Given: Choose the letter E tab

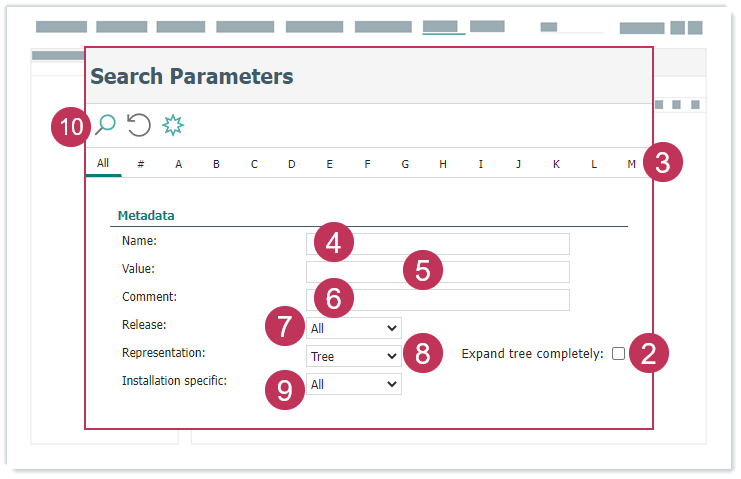Looking at the screenshot, I should (x=329, y=164).
